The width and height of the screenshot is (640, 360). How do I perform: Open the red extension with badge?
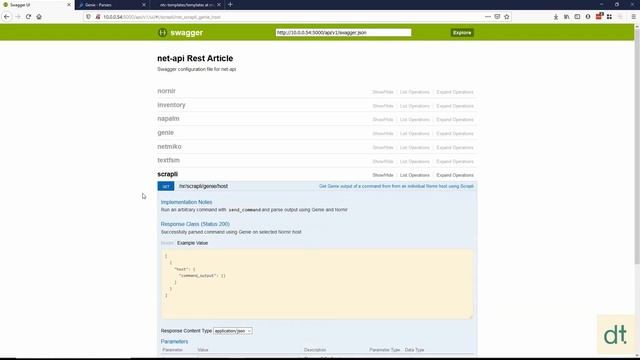pos(599,16)
